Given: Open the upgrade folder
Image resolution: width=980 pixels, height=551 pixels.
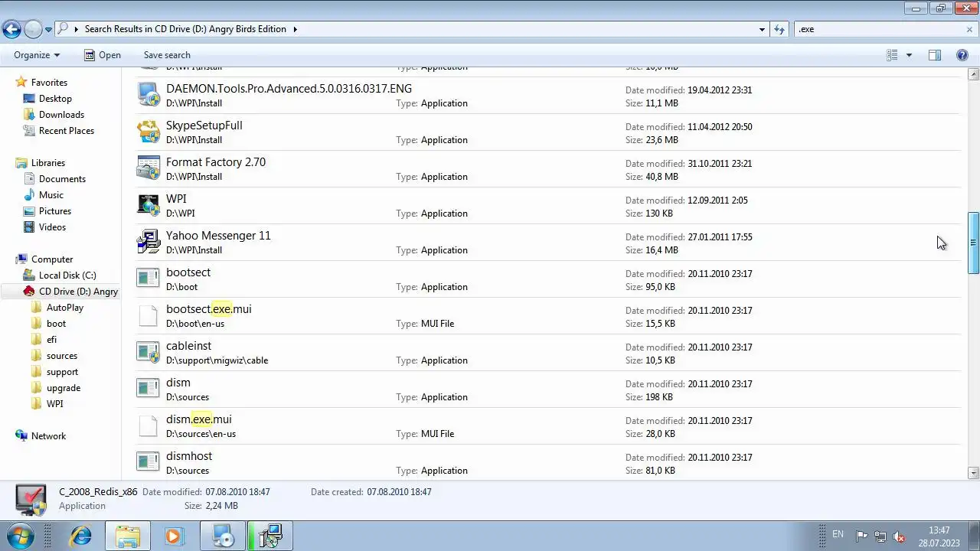Looking at the screenshot, I should click(x=64, y=388).
